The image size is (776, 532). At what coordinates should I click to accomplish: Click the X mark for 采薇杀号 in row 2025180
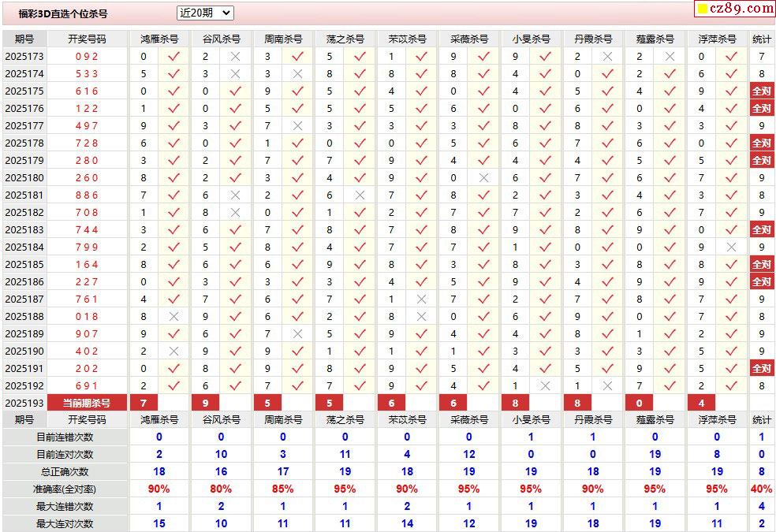[x=483, y=177]
